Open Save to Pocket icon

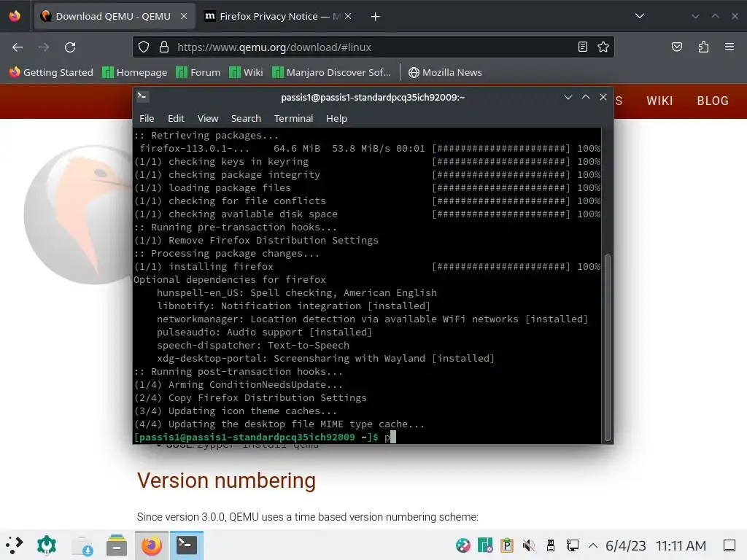(676, 47)
